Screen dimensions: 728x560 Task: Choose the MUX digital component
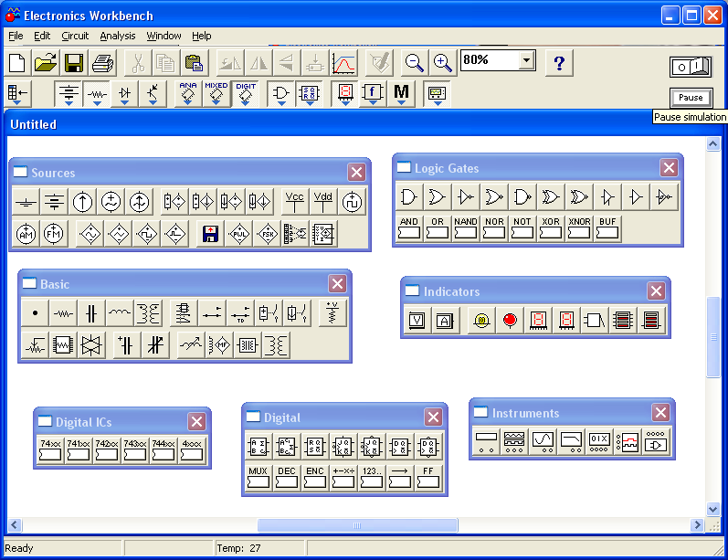pyautogui.click(x=258, y=478)
